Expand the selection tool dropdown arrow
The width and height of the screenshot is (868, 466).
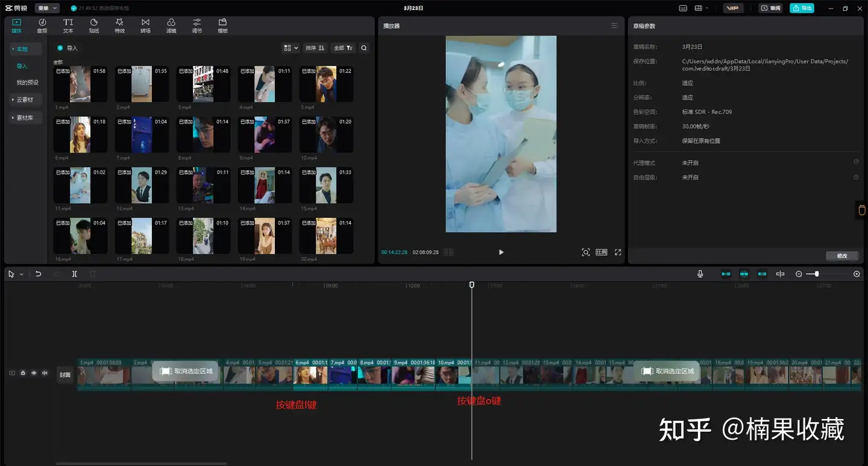point(22,274)
